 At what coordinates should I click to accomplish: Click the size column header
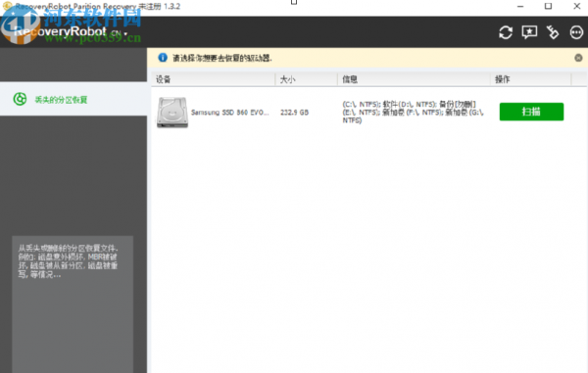pyautogui.click(x=307, y=79)
